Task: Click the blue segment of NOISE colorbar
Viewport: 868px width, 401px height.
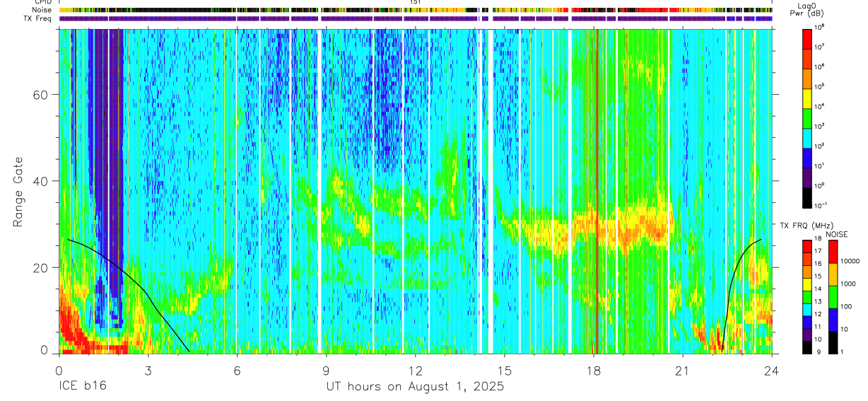Action: click(x=832, y=320)
